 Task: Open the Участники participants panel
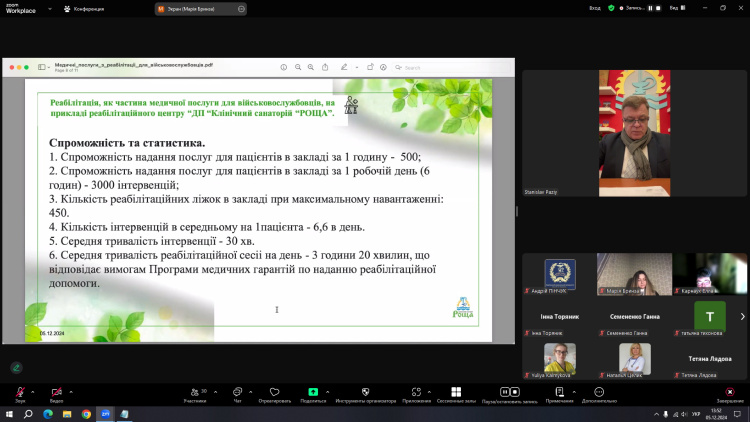pos(195,394)
